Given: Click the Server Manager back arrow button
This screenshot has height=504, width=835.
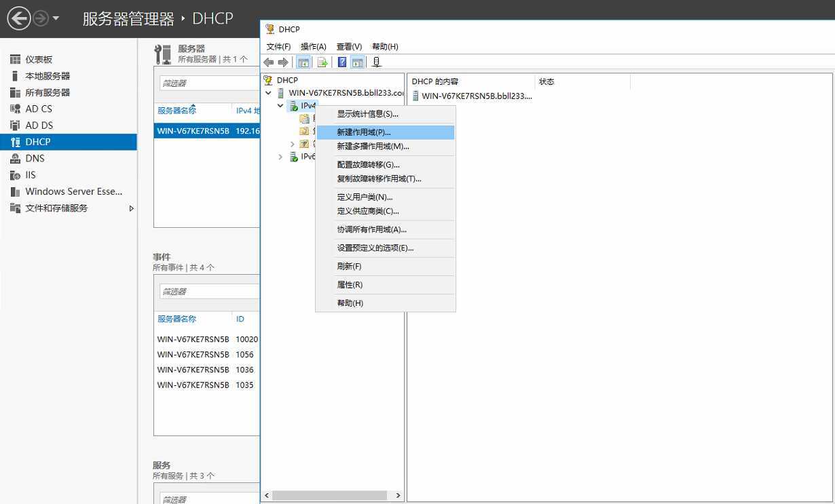Looking at the screenshot, I should tap(18, 18).
